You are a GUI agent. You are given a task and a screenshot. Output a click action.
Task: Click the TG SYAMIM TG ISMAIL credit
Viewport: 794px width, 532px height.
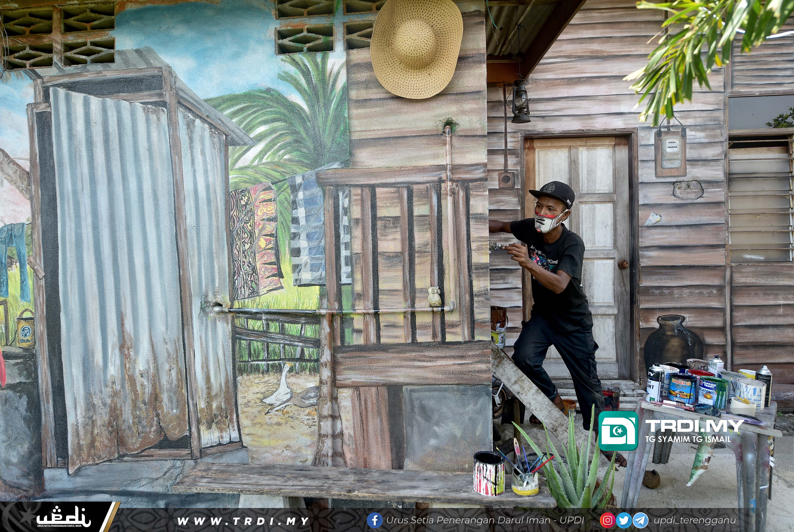tap(688, 439)
